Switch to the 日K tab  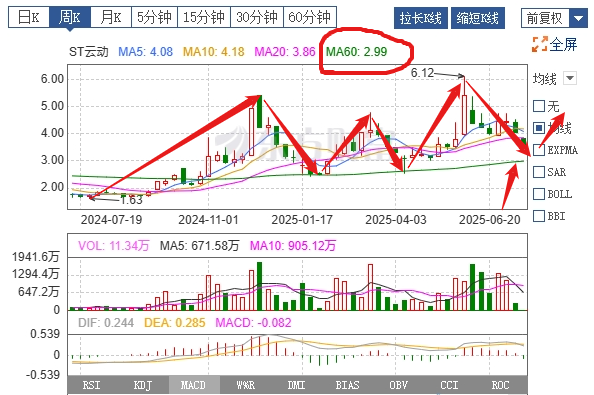pos(29,17)
